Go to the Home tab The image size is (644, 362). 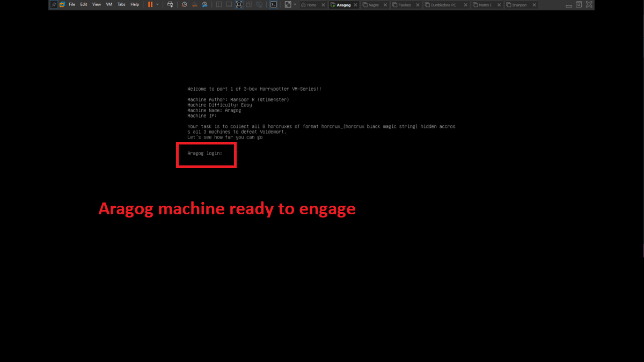(311, 5)
